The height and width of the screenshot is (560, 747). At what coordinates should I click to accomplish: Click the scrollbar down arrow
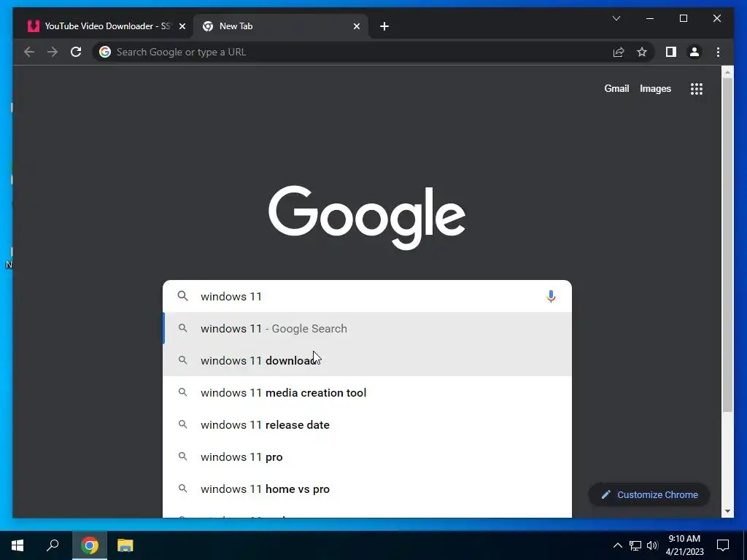(x=727, y=511)
